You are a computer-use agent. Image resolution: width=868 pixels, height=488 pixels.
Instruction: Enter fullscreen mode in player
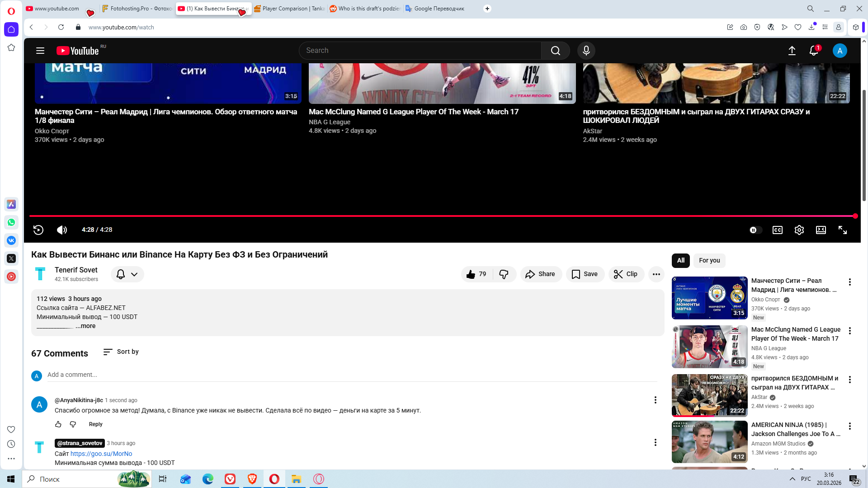[842, 230]
